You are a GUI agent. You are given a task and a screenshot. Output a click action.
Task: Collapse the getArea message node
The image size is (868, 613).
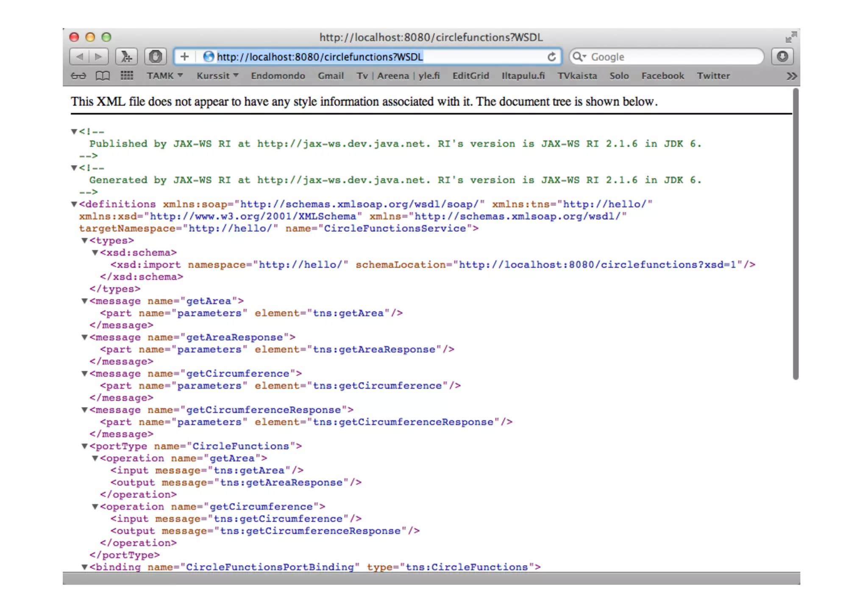coord(84,301)
